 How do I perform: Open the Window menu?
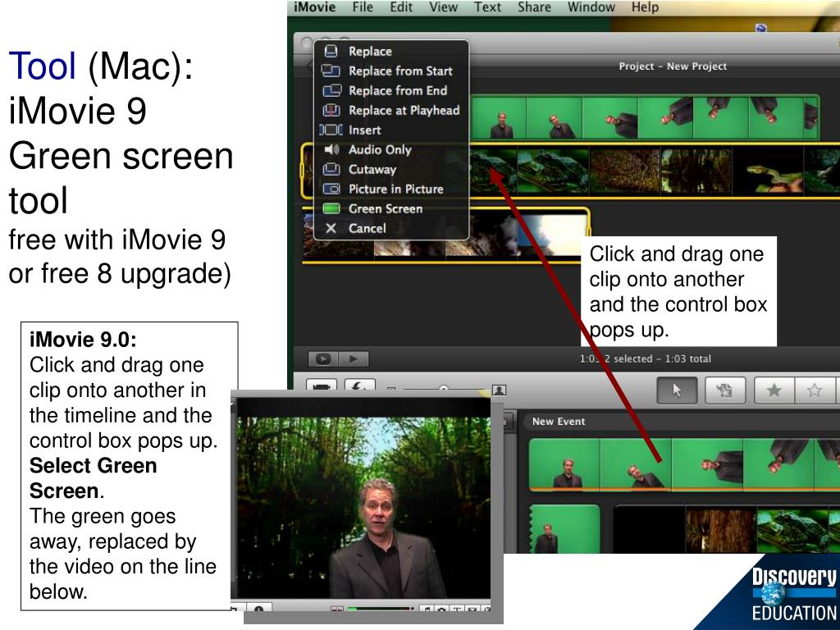[591, 7]
